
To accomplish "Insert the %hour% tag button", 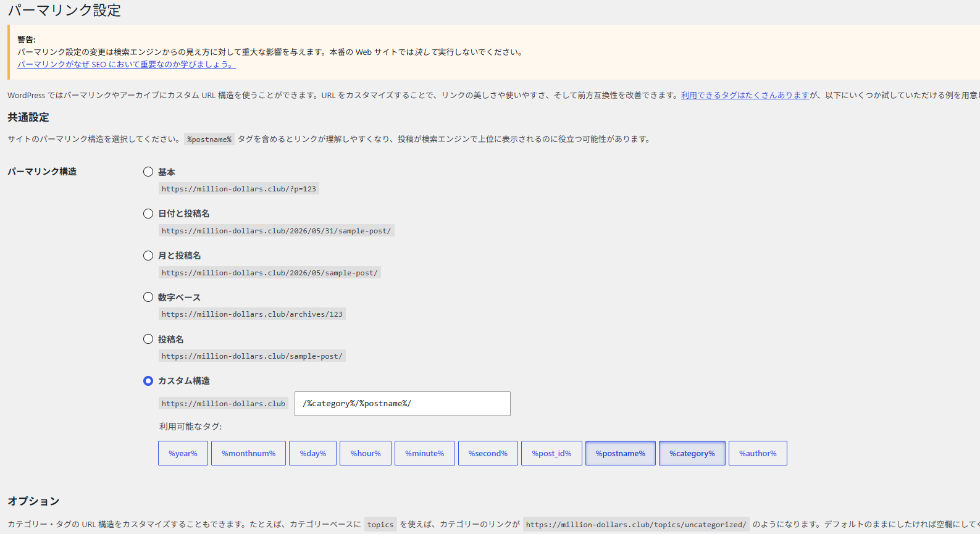I will click(366, 453).
